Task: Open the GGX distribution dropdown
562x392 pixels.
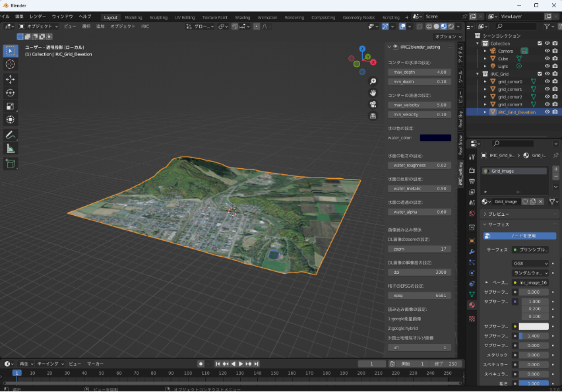Action: pyautogui.click(x=531, y=263)
